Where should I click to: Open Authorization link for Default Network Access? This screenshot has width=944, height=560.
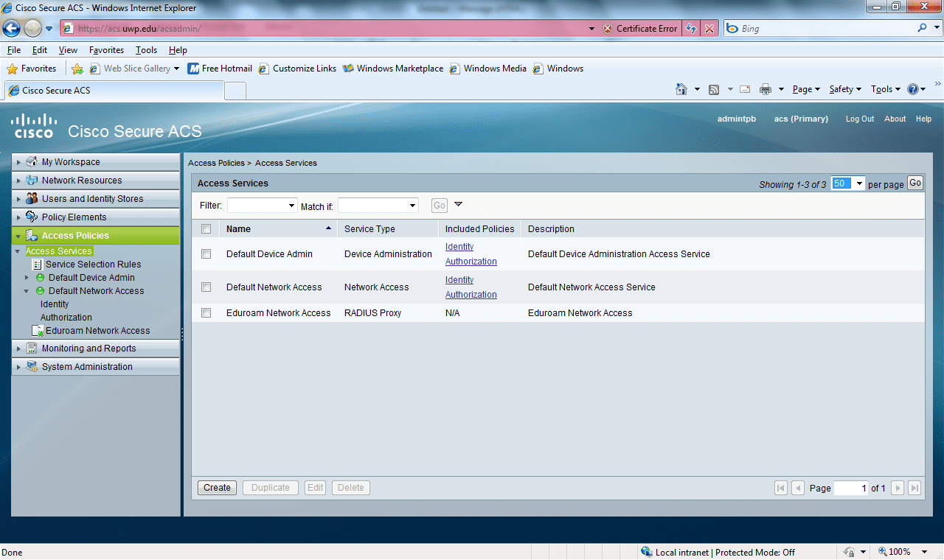click(471, 295)
